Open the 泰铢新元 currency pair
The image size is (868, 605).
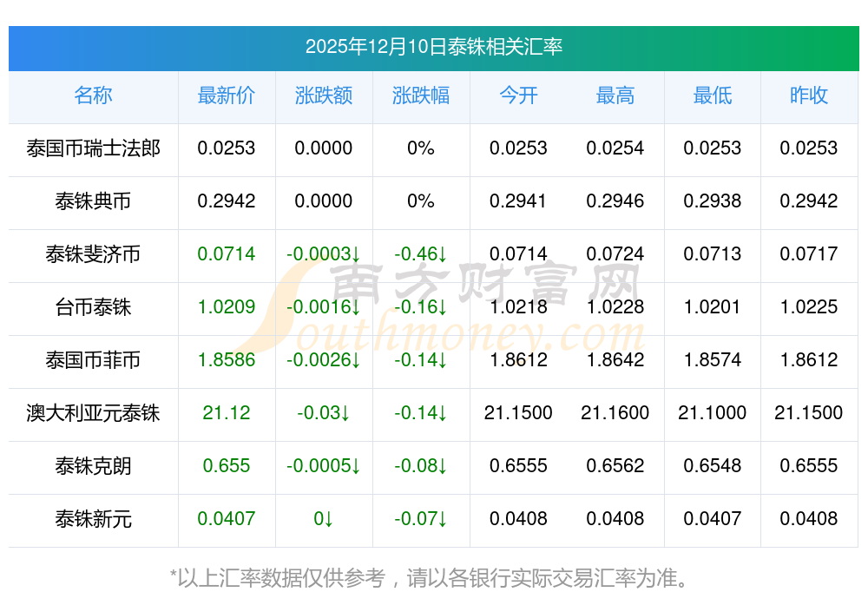point(93,519)
